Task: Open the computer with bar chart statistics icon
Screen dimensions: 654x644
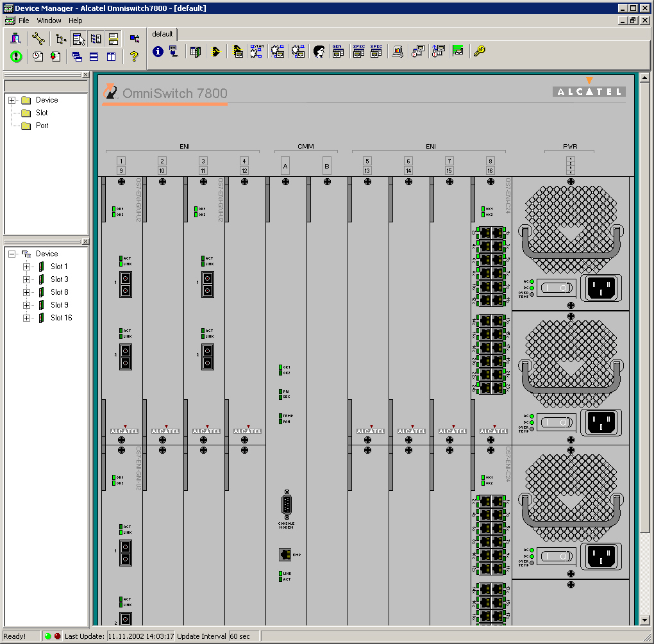Action: [398, 51]
